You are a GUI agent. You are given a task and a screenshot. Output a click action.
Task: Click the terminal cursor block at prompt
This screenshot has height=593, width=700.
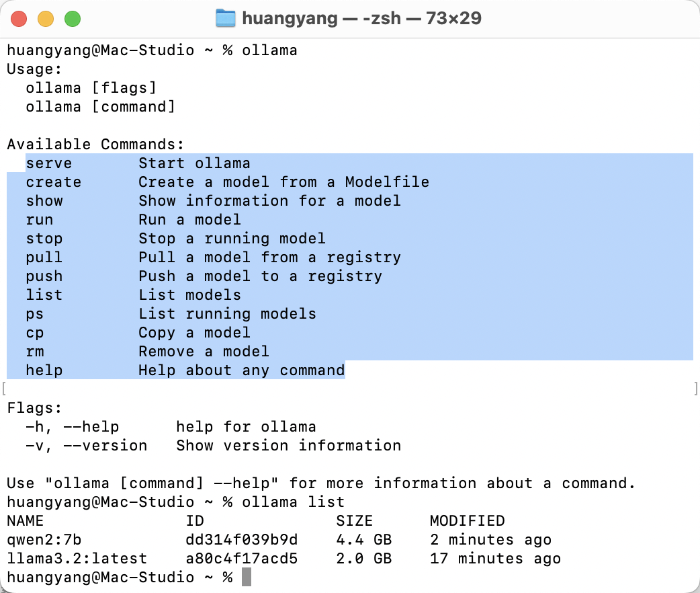coord(247,577)
